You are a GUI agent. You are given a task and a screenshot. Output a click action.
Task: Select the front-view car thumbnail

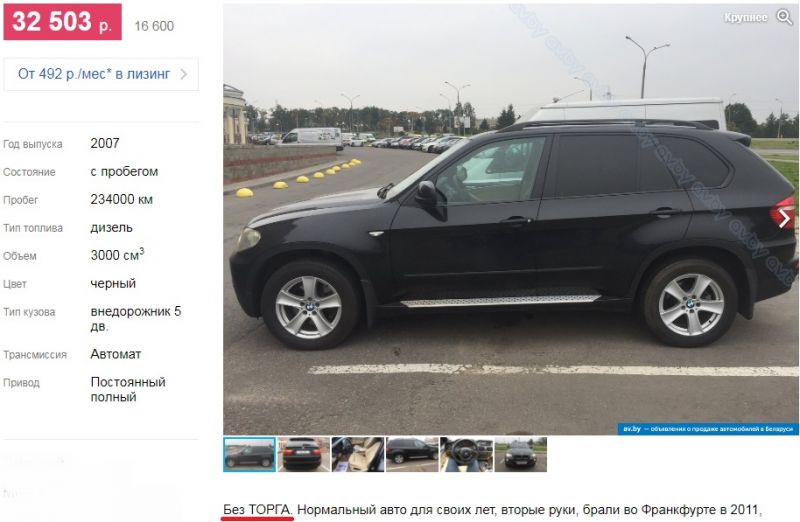pos(520,454)
